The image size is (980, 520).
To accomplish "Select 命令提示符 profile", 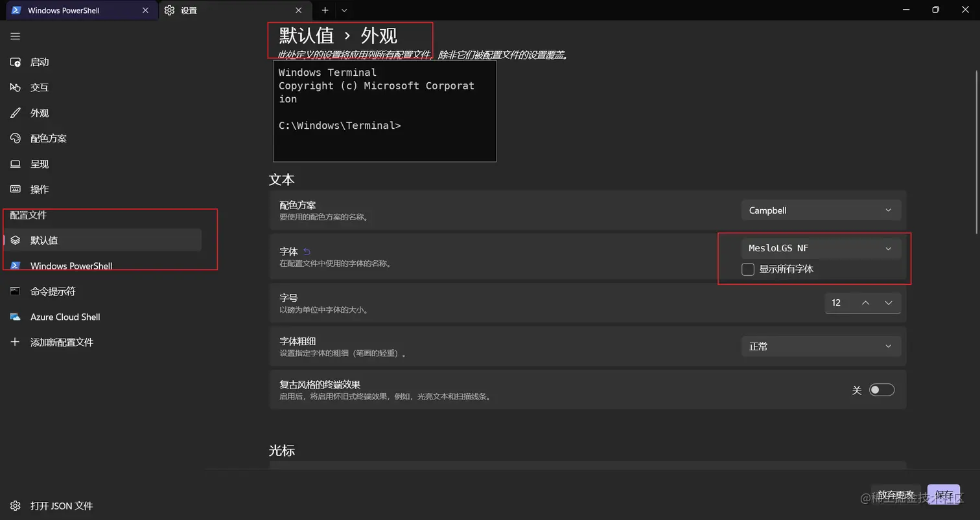I will point(102,291).
